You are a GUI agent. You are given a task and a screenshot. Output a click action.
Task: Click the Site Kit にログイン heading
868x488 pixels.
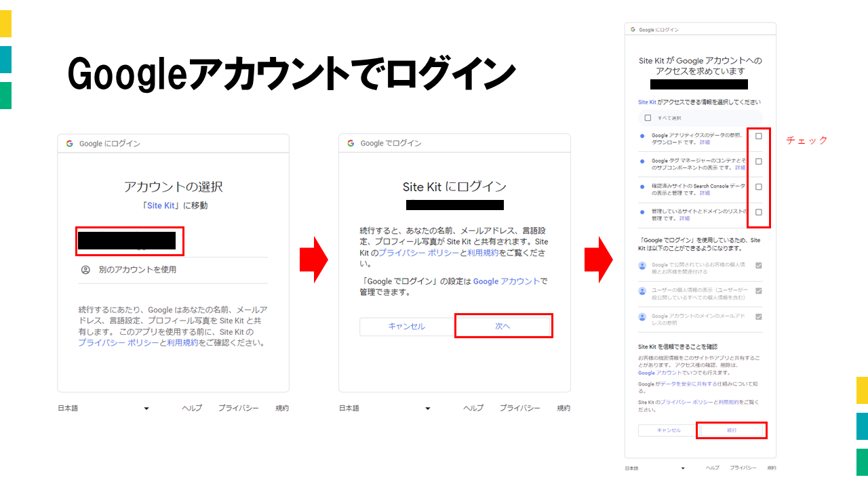click(x=454, y=186)
